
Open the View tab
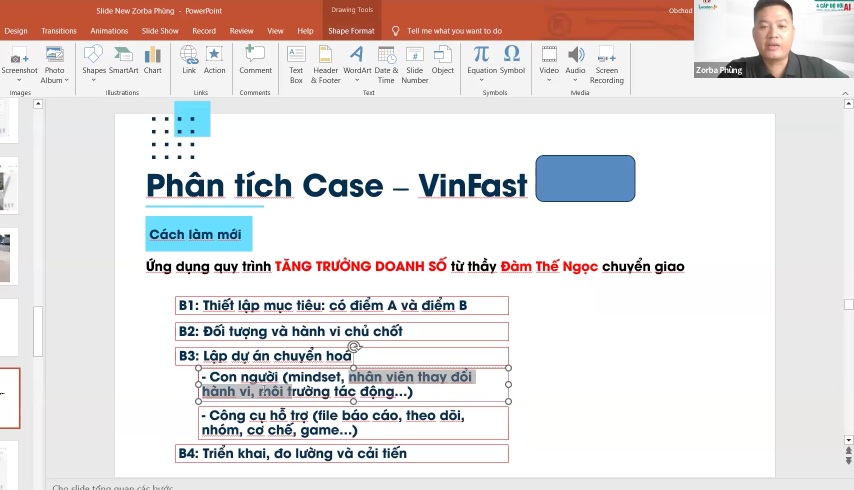(275, 31)
